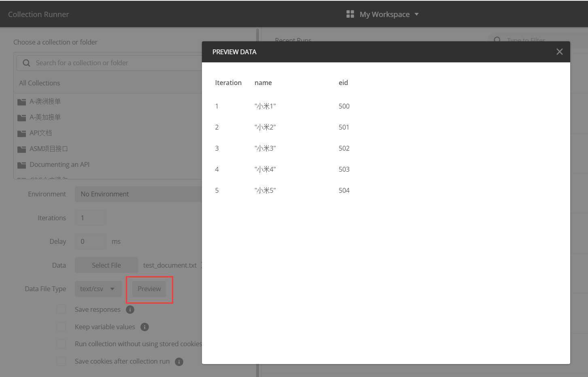This screenshot has height=377, width=588.
Task: Click the eid value 502
Action: coord(344,148)
